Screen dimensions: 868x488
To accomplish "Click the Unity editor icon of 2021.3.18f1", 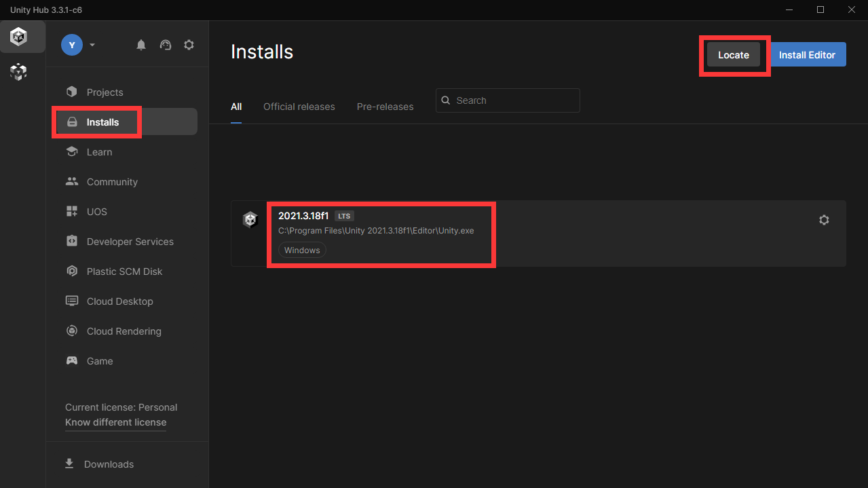I will (x=250, y=219).
